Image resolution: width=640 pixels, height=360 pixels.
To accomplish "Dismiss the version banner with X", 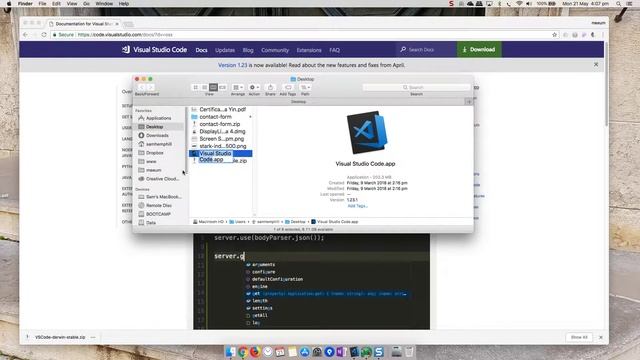I will (x=596, y=64).
